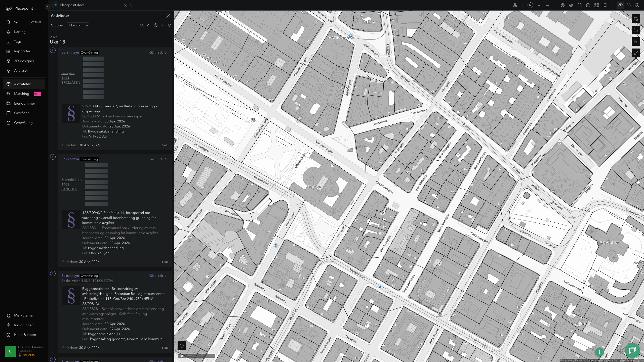Screen dimensions: 644x362
Task: Click the Bekkeliveien 115 paragraph-sign thumbnail
Action: (x=71, y=296)
